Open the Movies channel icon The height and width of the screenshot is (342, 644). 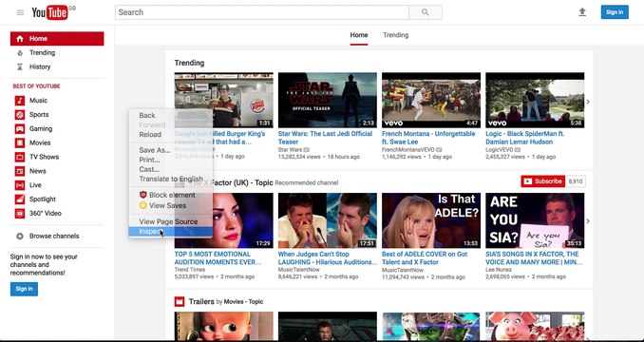click(x=20, y=142)
